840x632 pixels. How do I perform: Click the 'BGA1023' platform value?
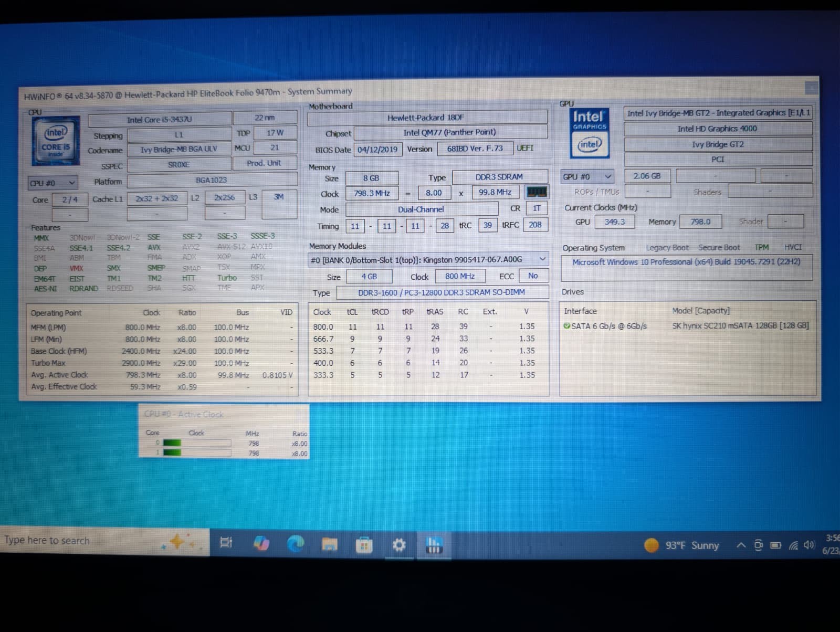click(212, 180)
